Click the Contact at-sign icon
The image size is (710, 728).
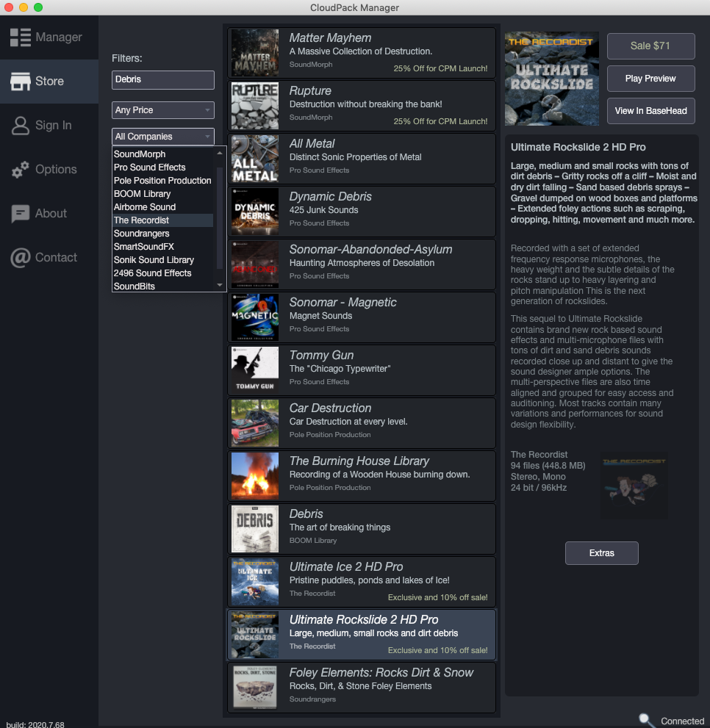[x=21, y=258]
